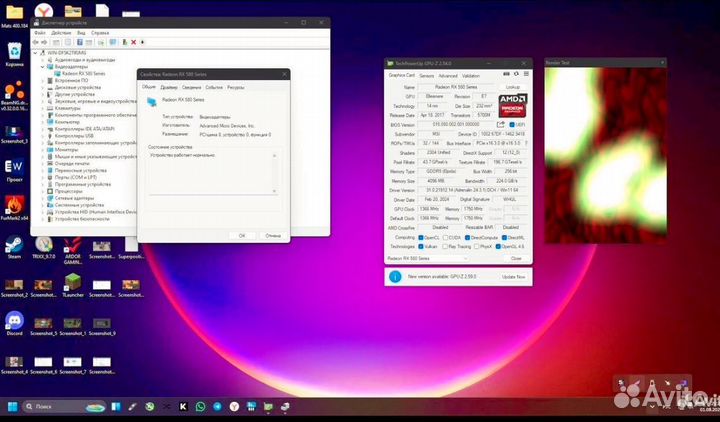Switch to the Сведения tab in properties dialog
Screen dimensions: 720x422
[191, 87]
